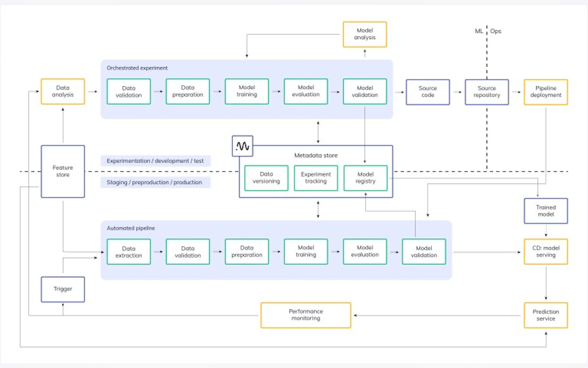Click the waveform logo icon on Metadata store
Viewport: 588px width, 368px height.
point(242,146)
